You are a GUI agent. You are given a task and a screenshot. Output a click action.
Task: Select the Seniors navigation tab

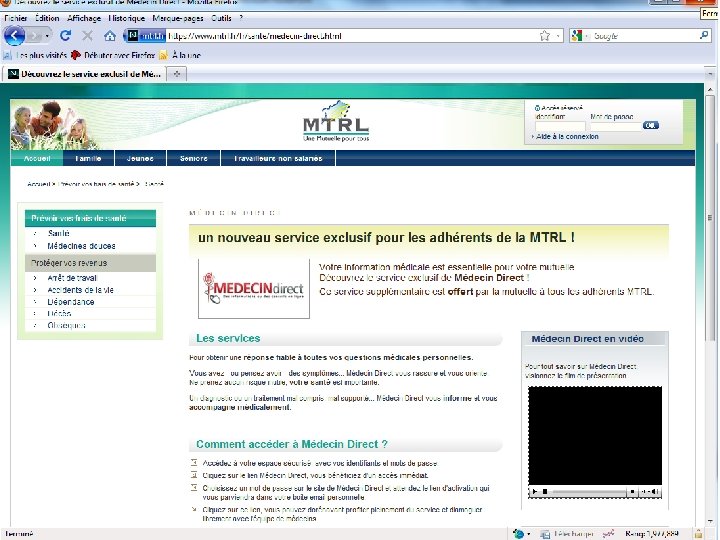click(x=194, y=158)
